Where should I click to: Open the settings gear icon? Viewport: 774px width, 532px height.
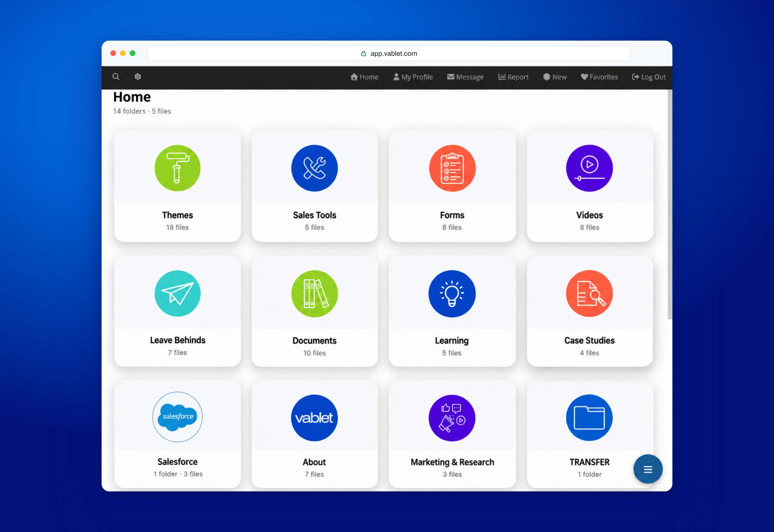(138, 77)
